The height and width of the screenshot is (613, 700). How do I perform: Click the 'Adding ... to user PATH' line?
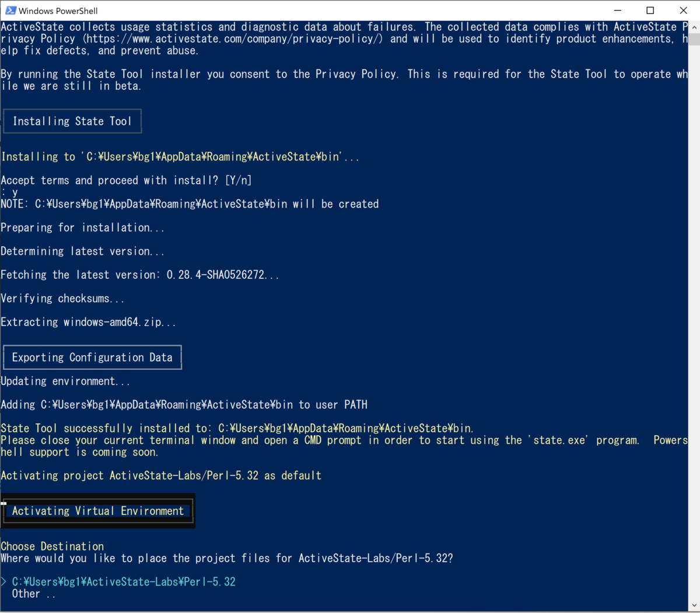point(184,405)
